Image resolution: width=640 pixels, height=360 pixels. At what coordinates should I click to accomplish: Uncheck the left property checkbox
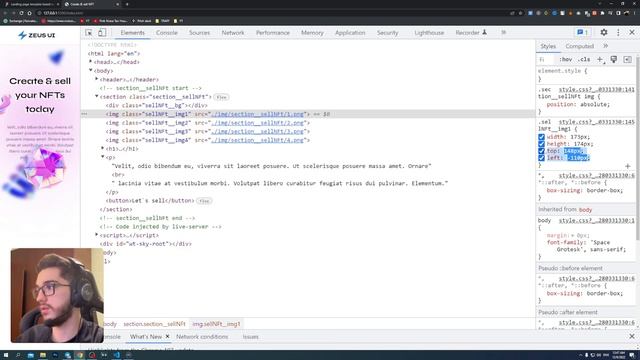[541, 158]
